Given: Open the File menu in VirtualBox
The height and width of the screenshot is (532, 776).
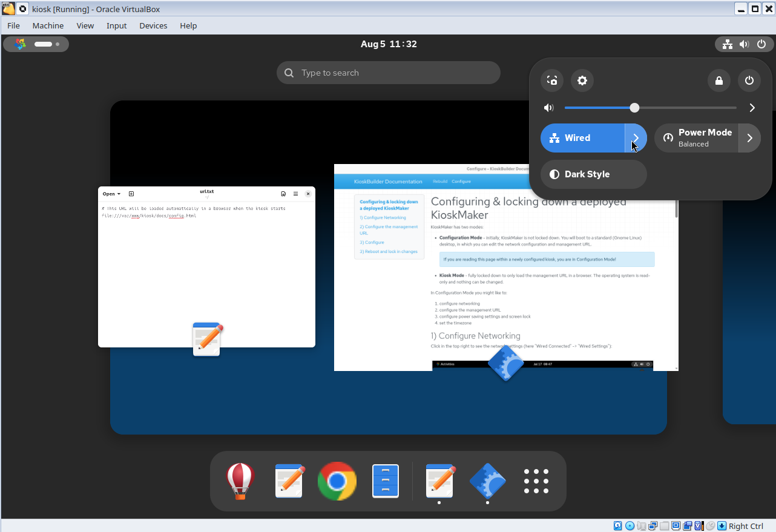Looking at the screenshot, I should [13, 25].
